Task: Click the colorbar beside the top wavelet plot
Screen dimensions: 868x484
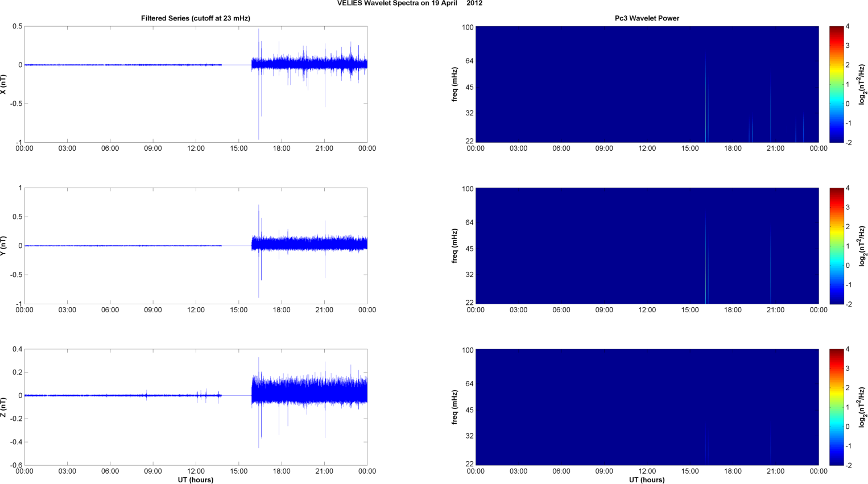Action: pos(836,84)
